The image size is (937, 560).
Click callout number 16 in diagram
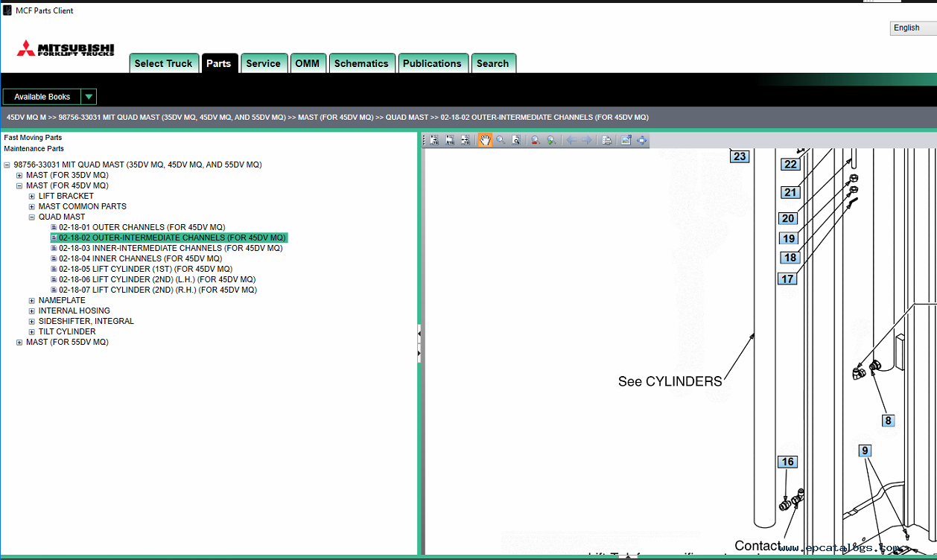tap(787, 462)
